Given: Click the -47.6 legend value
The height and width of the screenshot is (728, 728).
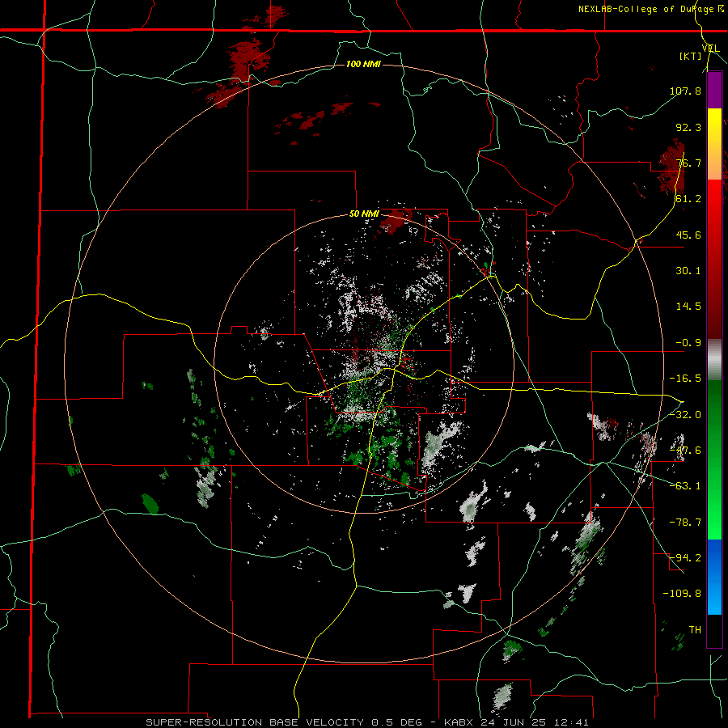Looking at the screenshot, I should [x=685, y=451].
